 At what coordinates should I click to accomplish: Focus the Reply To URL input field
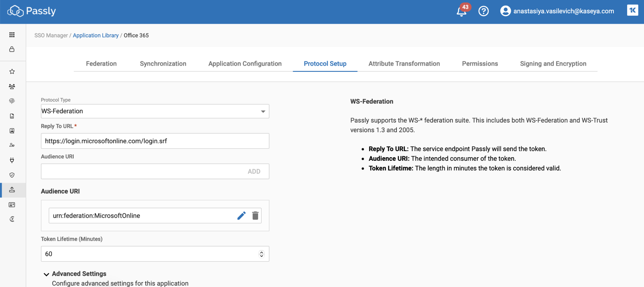point(155,141)
